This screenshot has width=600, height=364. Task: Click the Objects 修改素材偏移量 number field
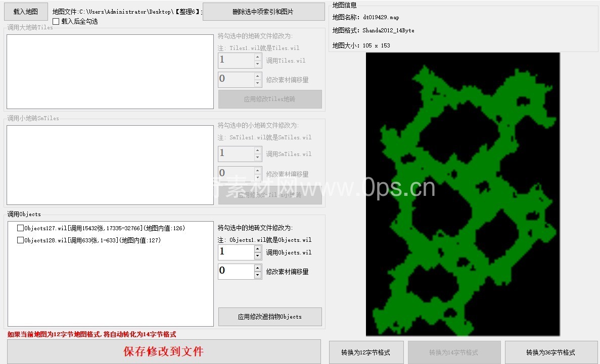[x=236, y=272]
